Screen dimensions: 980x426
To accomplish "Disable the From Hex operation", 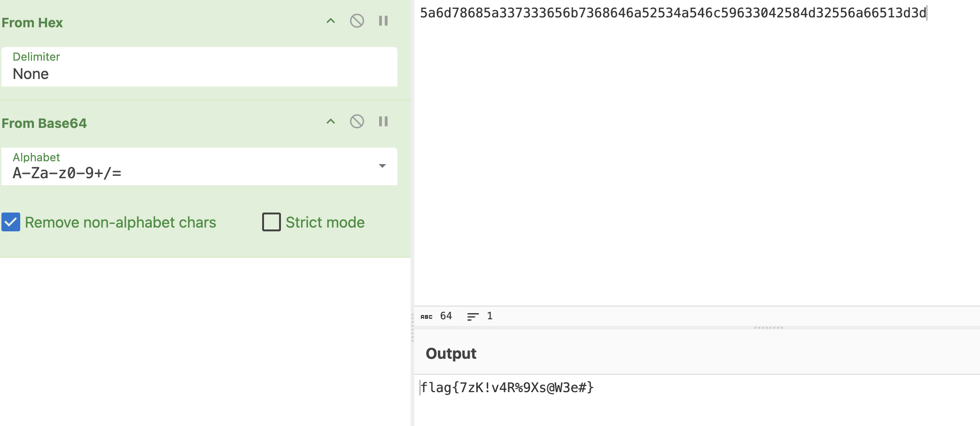I will point(357,21).
